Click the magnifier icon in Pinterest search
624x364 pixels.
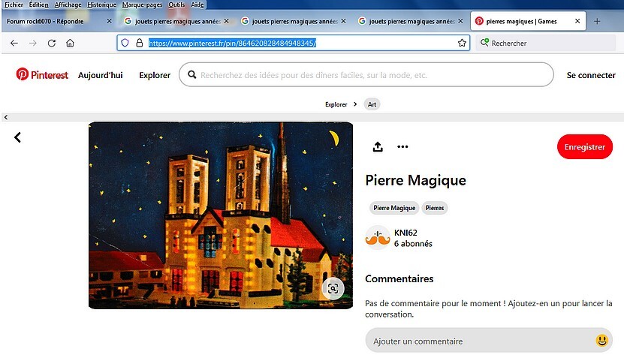pyautogui.click(x=191, y=75)
